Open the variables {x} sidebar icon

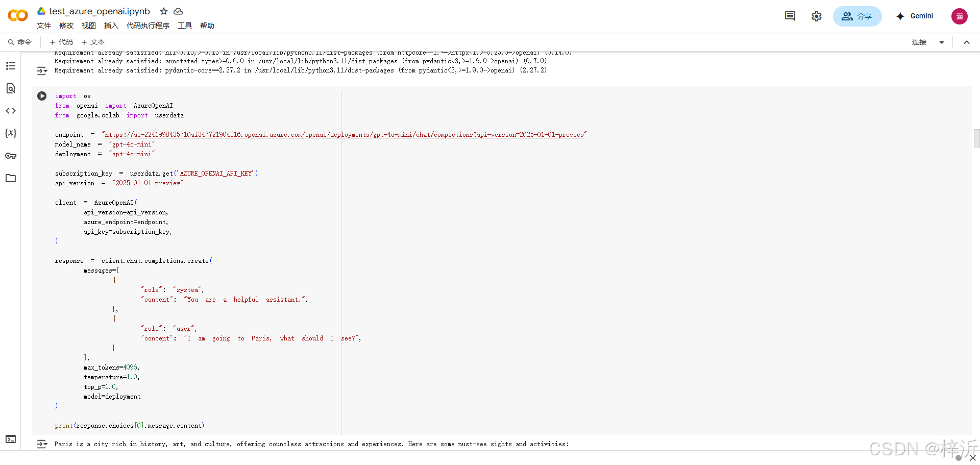[x=11, y=133]
